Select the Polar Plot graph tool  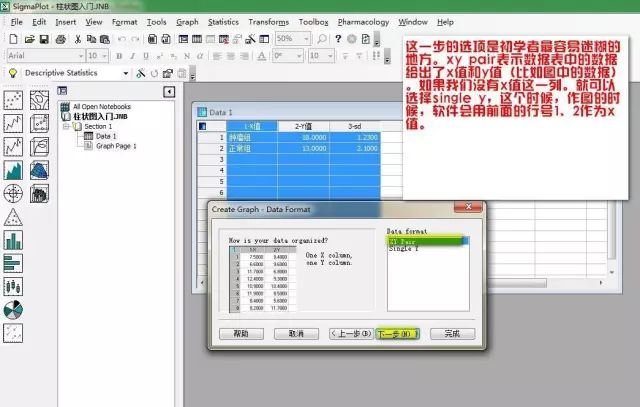13,193
